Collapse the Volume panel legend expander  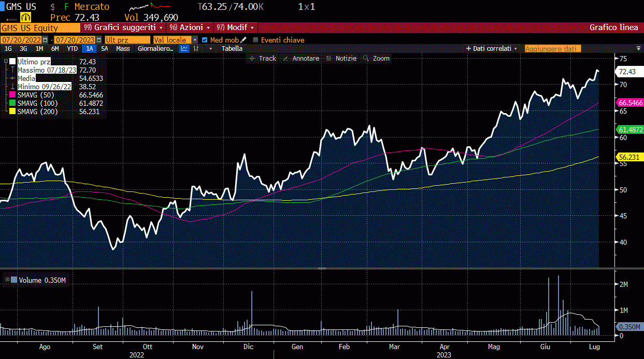(x=7, y=280)
